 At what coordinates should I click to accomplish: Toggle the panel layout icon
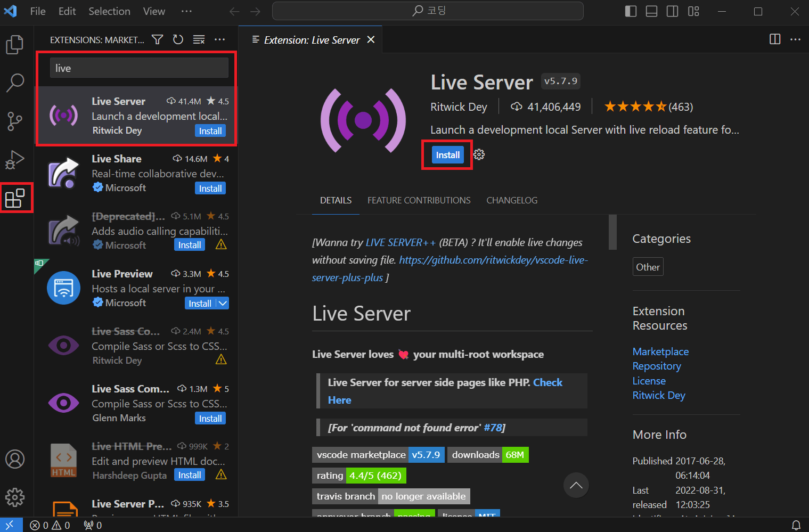tap(651, 11)
